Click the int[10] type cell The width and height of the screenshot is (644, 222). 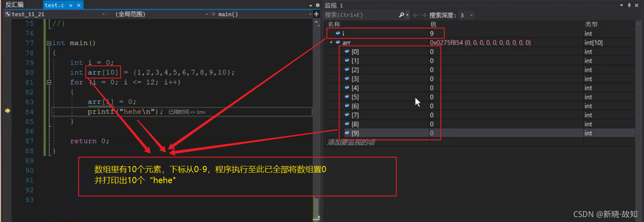[593, 43]
